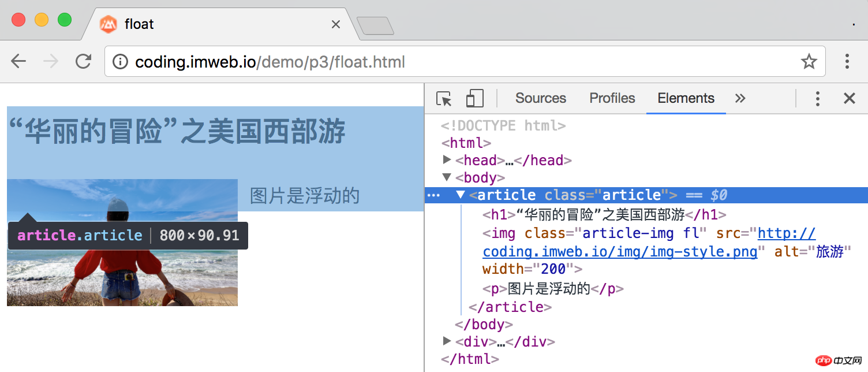868x372 pixels.
Task: Click the floated travel photo on page
Action: coord(122,243)
